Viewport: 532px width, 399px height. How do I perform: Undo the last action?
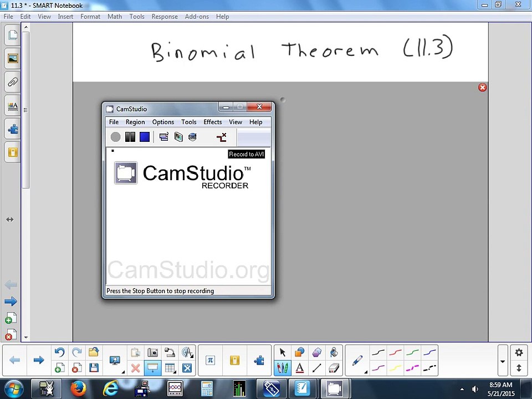coord(60,352)
